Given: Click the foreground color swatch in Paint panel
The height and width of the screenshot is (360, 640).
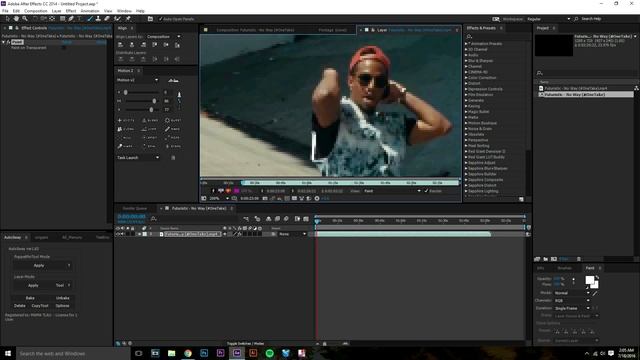Looking at the screenshot, I should point(589,280).
